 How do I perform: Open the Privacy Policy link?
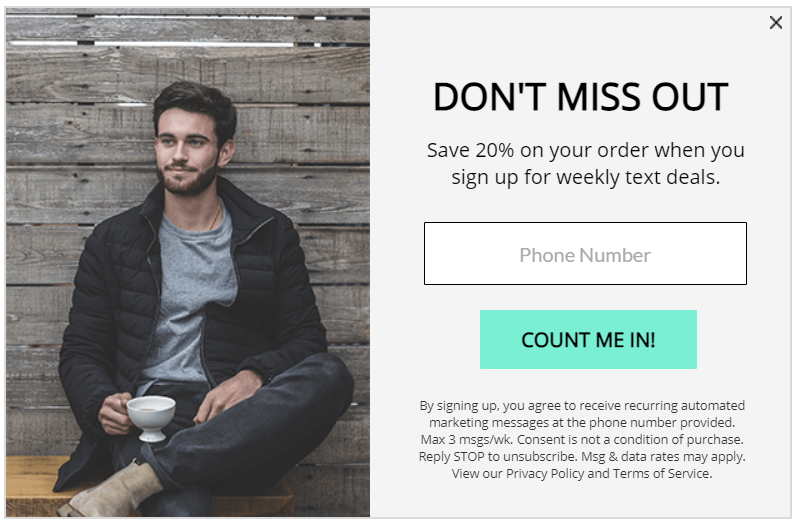545,473
